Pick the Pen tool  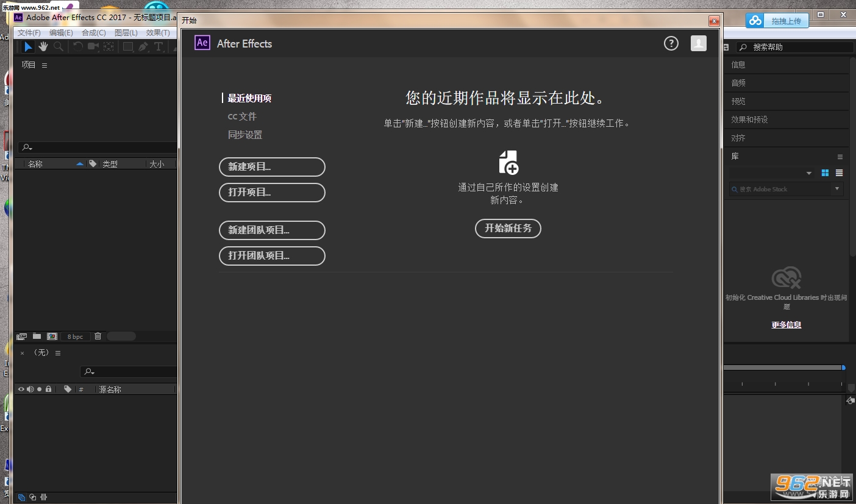pos(143,47)
